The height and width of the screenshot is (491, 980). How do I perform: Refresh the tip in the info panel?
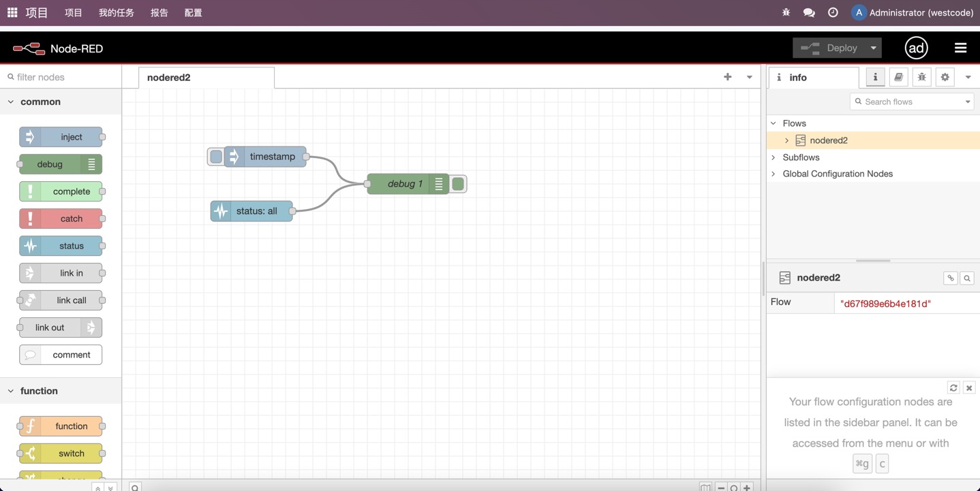pos(953,388)
